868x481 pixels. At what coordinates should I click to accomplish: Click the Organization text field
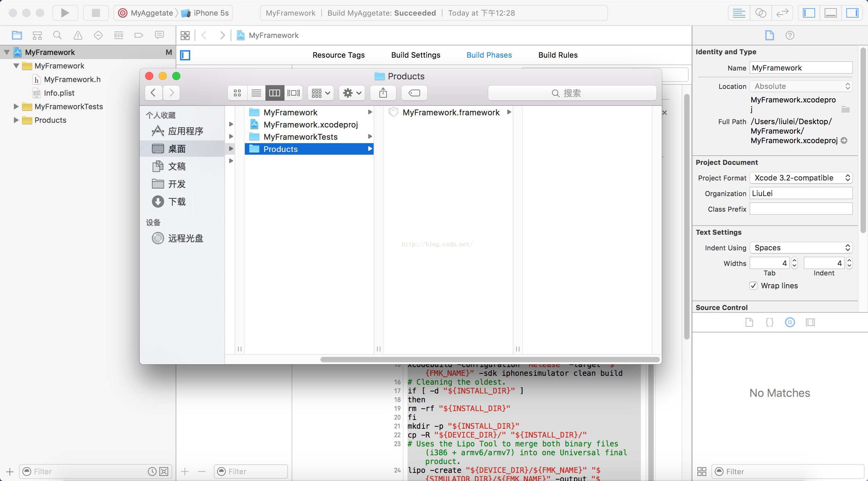[x=801, y=193]
